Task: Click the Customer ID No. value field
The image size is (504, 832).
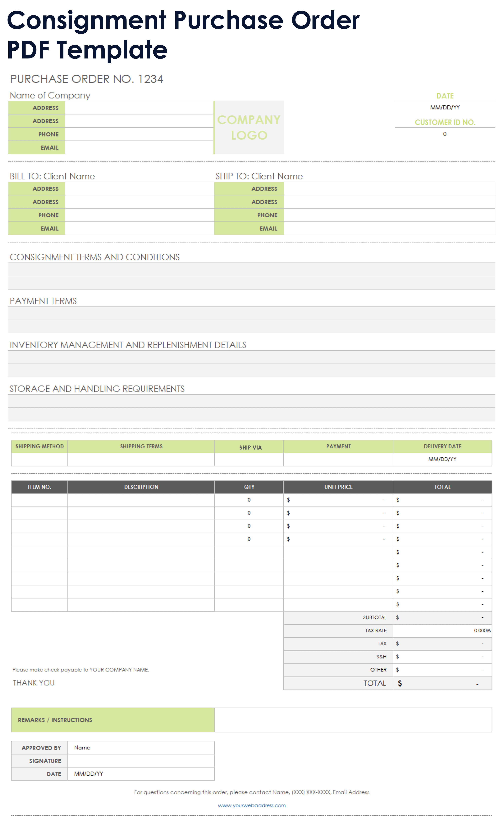Action: coord(445,134)
